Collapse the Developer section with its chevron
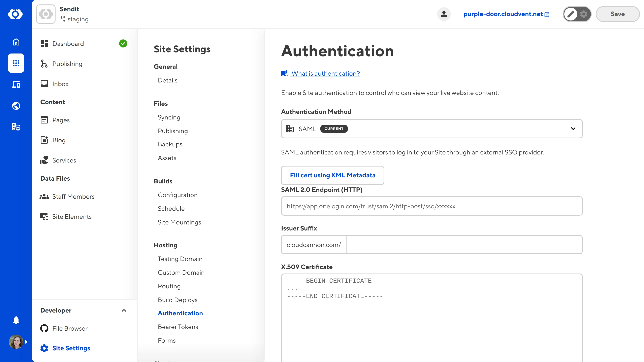 click(124, 311)
